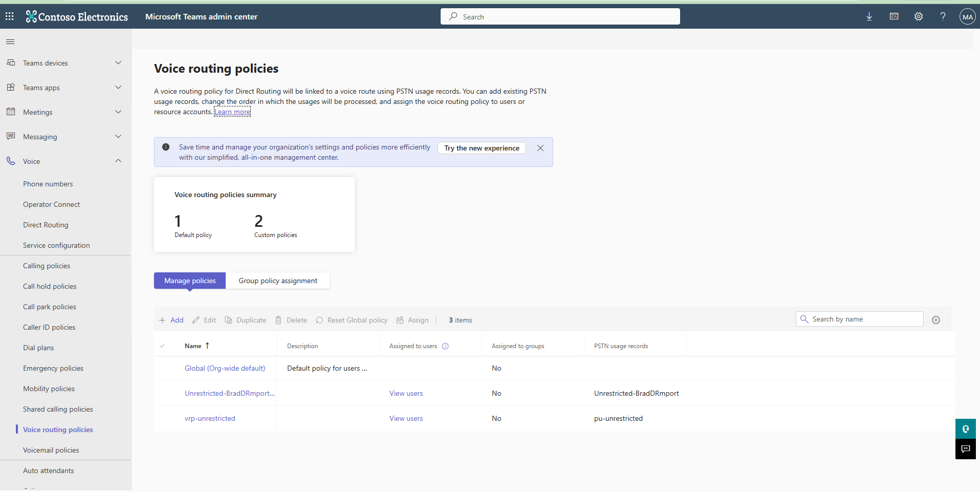Screen dimensions: 980x492
Task: Open Call park policies in sidebar
Action: 50,307
